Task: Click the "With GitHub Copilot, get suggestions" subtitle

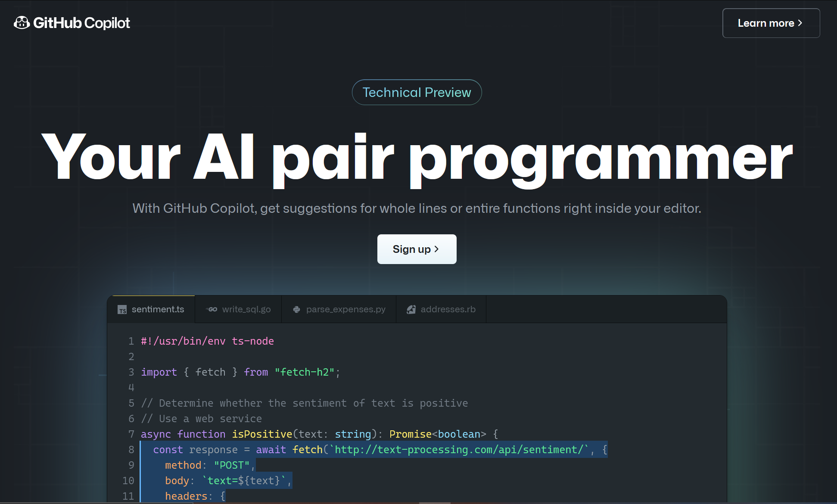Action: (417, 208)
